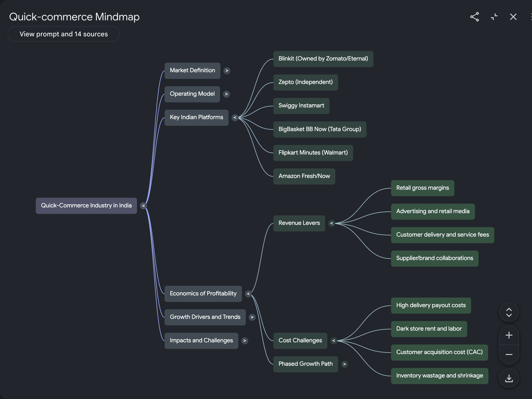
Task: Download the mindmap image
Action: 509,378
